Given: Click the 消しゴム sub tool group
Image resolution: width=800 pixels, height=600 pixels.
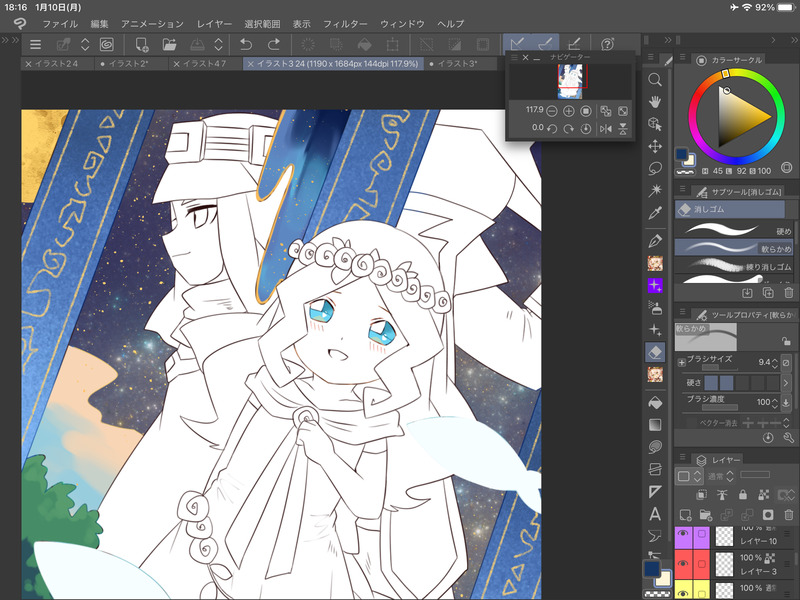Looking at the screenshot, I should [x=730, y=209].
